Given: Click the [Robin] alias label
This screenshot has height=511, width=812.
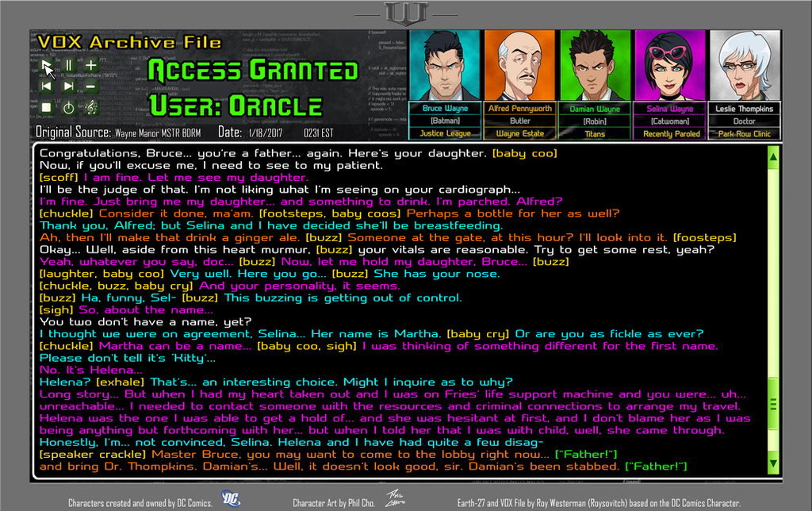Looking at the screenshot, I should click(595, 121).
